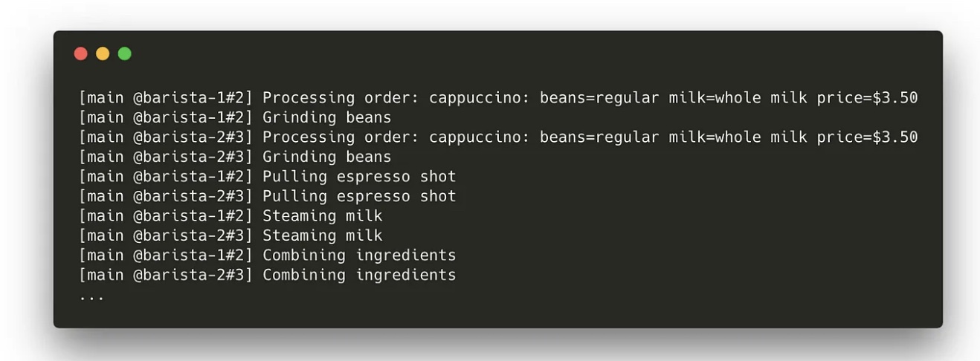Click price=$3.50 in the barista-1 order line
Image resolution: width=980 pixels, height=361 pixels.
[867, 98]
